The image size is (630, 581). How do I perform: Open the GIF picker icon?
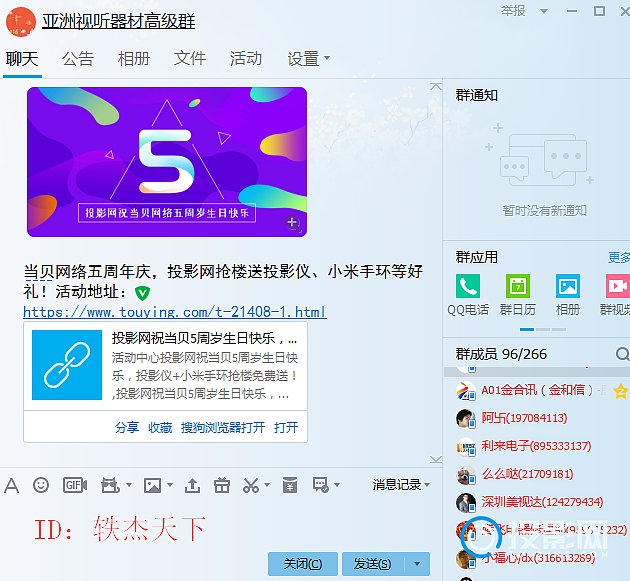[x=75, y=485]
